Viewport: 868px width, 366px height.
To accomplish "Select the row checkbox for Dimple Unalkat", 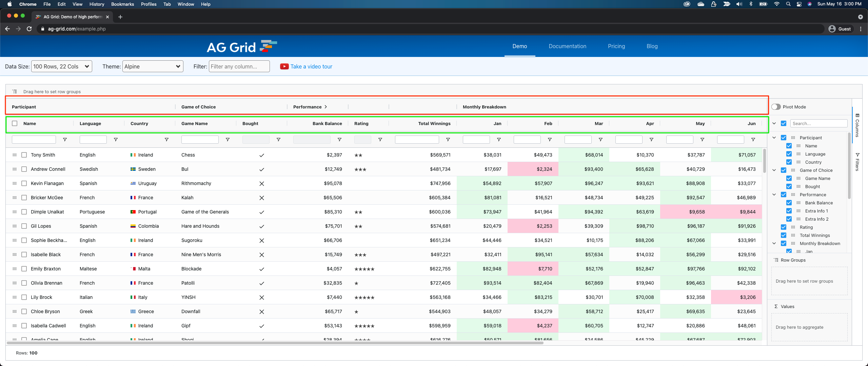I will [x=24, y=212].
